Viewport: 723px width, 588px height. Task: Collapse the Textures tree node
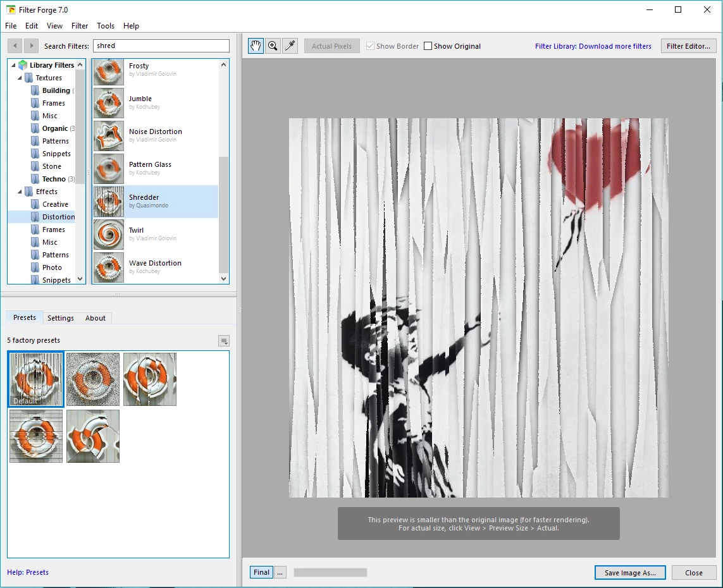20,78
